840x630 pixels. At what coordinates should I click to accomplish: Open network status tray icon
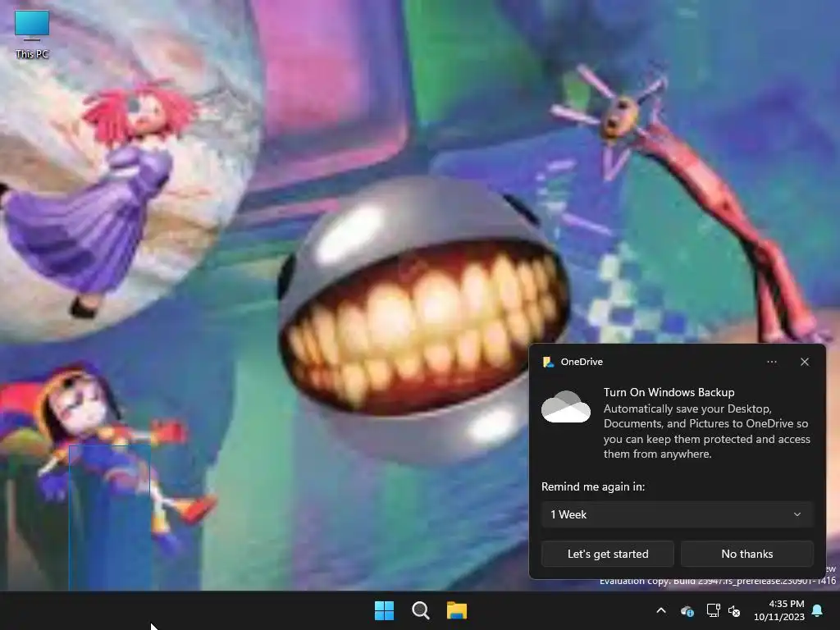[713, 610]
